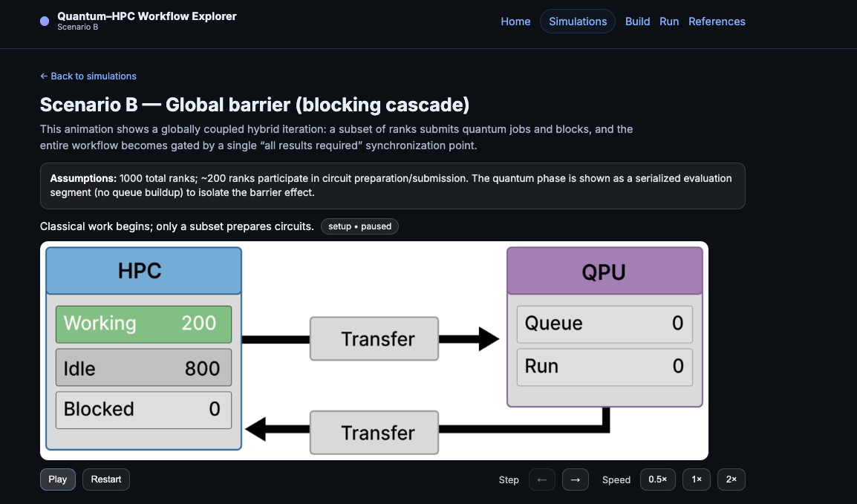Step the animation forward one frame
This screenshot has height=504, width=857.
pyautogui.click(x=576, y=480)
